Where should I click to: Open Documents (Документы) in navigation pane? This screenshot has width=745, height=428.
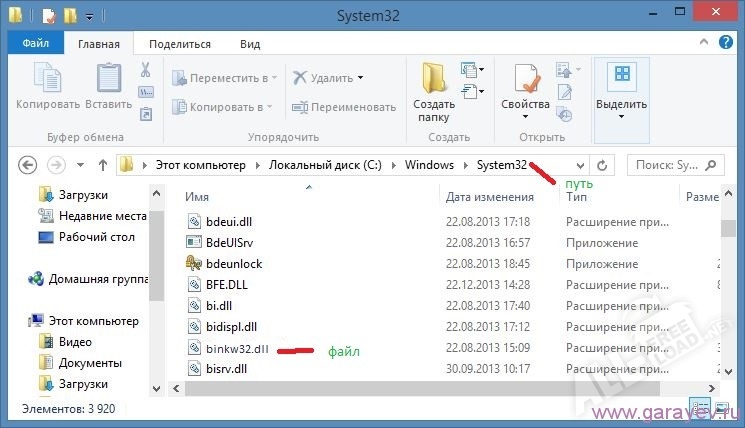90,362
